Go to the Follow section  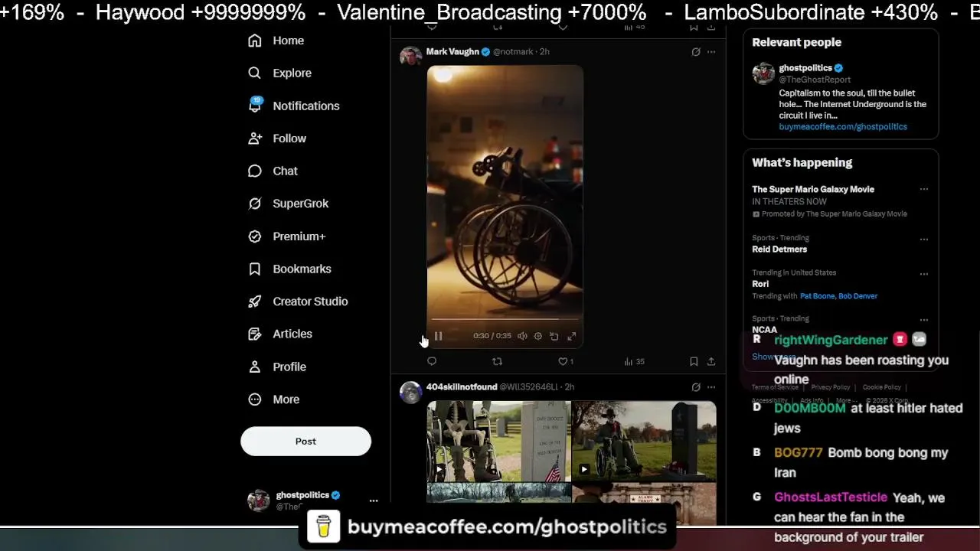tap(277, 139)
